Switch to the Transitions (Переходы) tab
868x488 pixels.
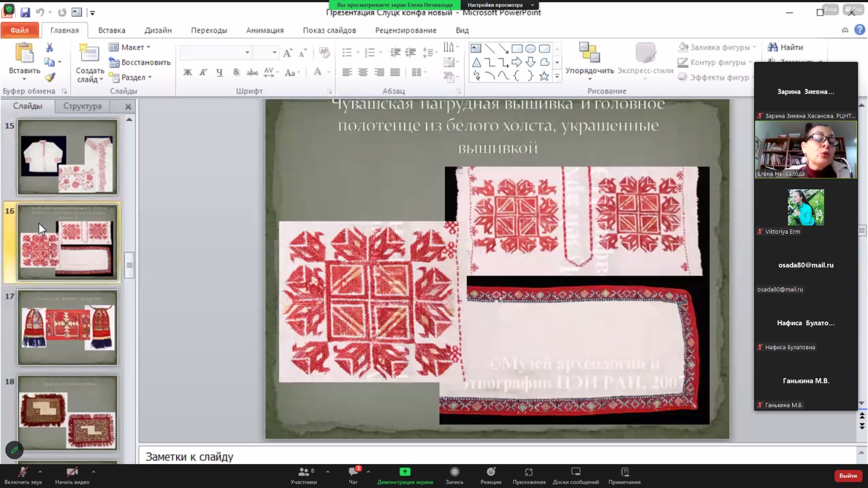pyautogui.click(x=209, y=30)
